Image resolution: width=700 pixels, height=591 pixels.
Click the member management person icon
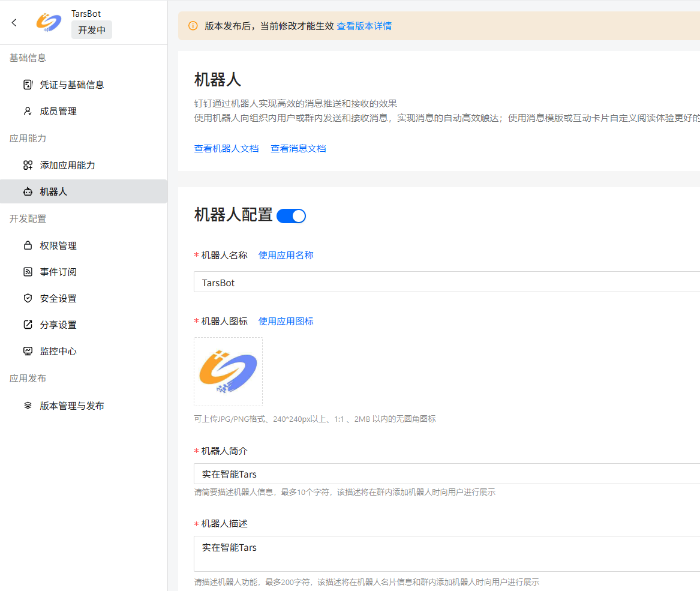tap(28, 111)
